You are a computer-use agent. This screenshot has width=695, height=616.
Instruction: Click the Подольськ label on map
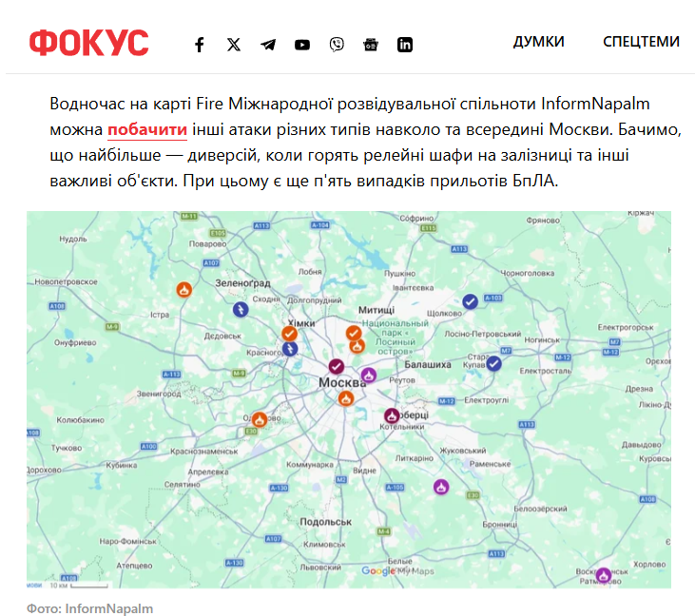tap(326, 522)
